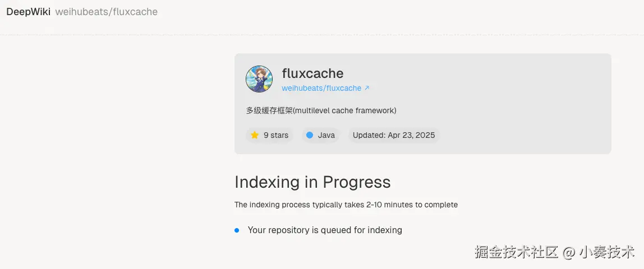The height and width of the screenshot is (269, 644).
Task: Click the 9 stars count label
Action: (276, 135)
